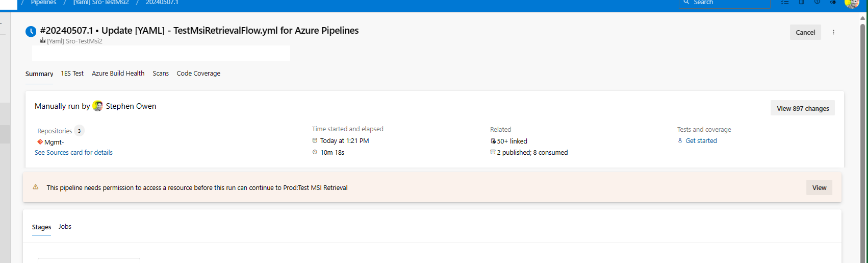Open the marketplace bag icon in header

pos(801,2)
